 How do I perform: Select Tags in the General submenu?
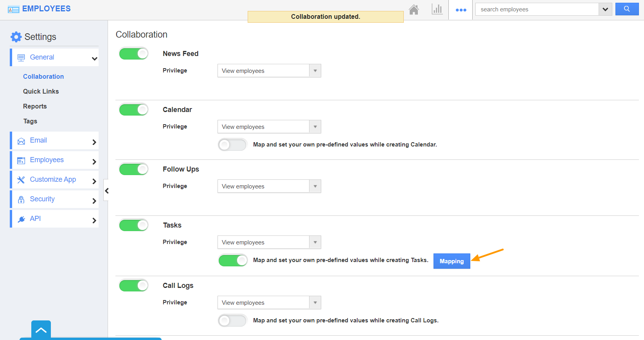(30, 121)
